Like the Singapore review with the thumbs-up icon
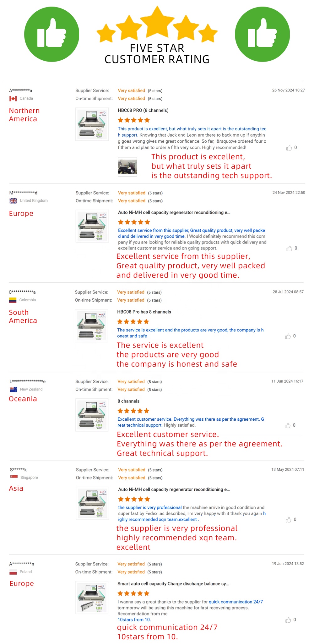Image resolution: width=314 pixels, height=644 pixels. [289, 520]
